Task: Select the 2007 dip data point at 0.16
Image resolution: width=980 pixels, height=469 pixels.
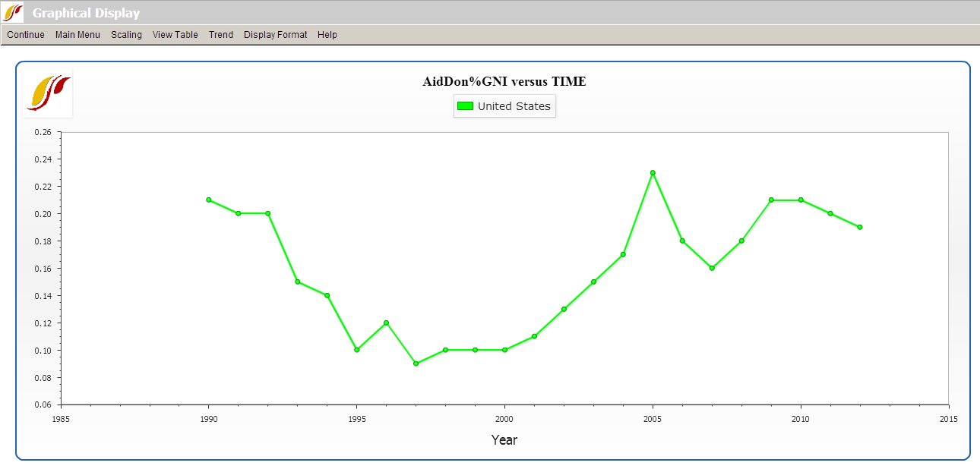Action: click(712, 268)
